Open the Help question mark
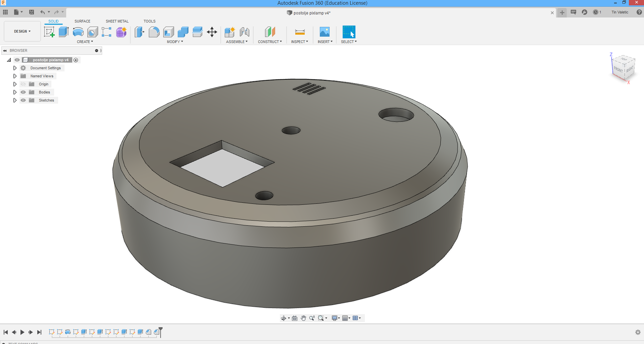 tap(639, 12)
